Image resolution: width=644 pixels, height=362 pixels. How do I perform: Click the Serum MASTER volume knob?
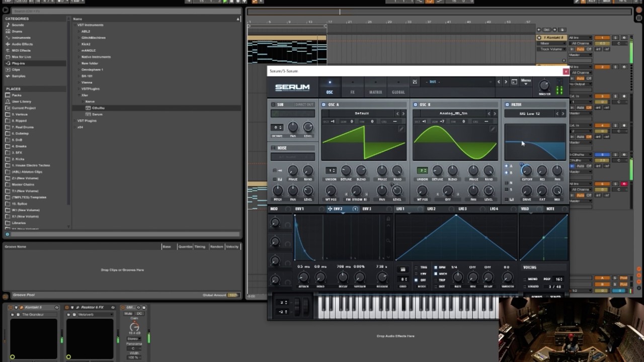coord(544,85)
